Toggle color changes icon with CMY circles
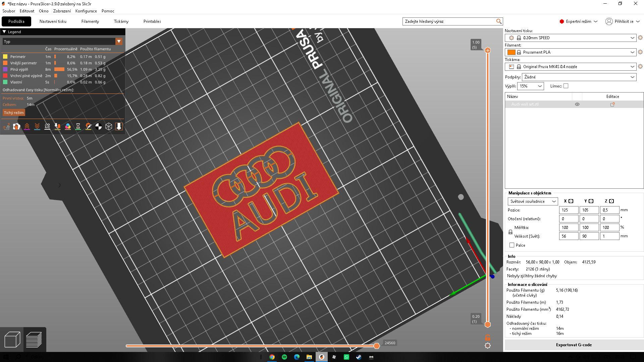The width and height of the screenshot is (644, 362). point(68,126)
